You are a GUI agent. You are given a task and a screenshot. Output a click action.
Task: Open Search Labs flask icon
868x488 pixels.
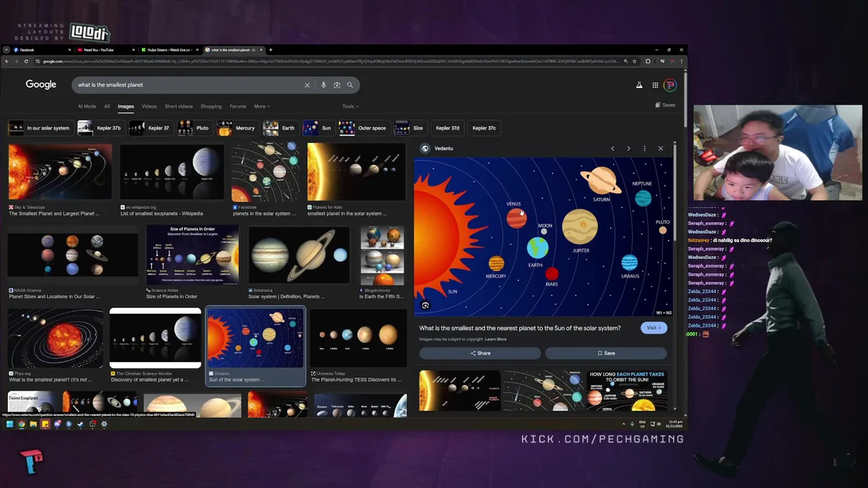[639, 85]
